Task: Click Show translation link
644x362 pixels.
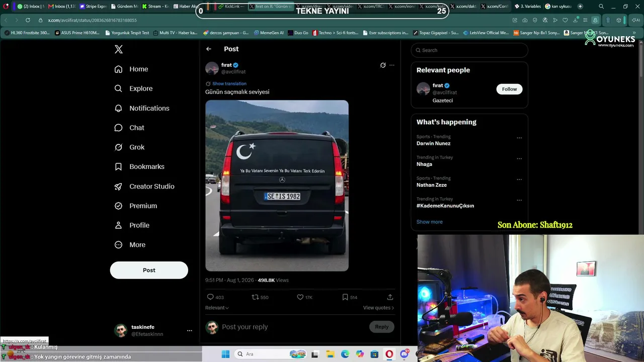Action: click(229, 83)
